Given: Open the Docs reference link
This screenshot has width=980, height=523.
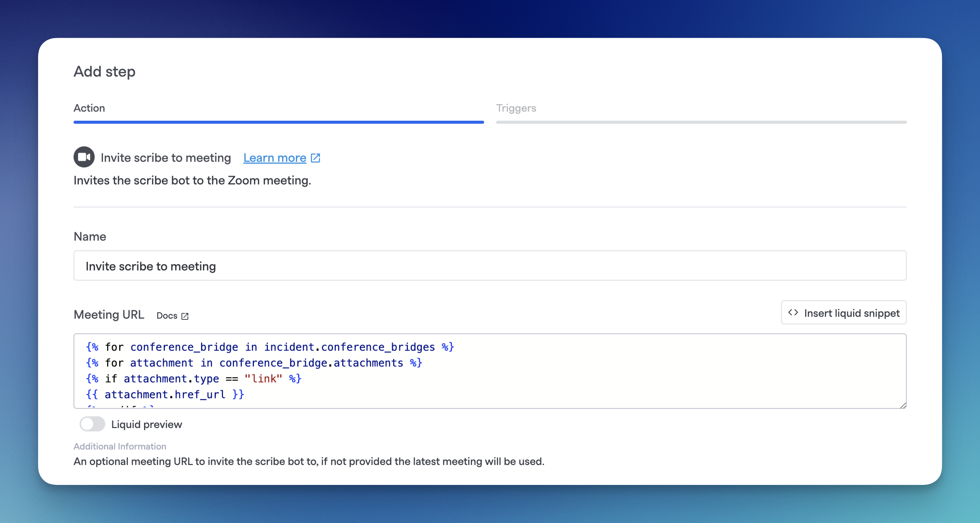Looking at the screenshot, I should tap(172, 315).
